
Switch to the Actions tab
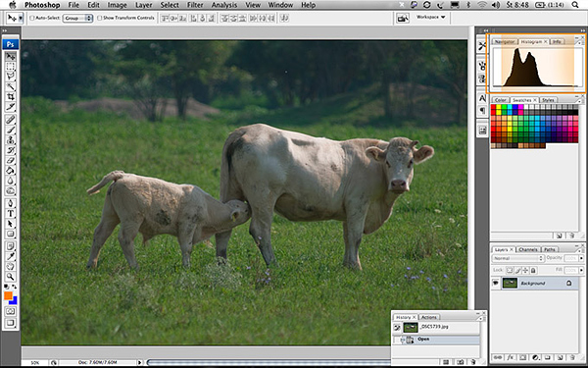(428, 317)
